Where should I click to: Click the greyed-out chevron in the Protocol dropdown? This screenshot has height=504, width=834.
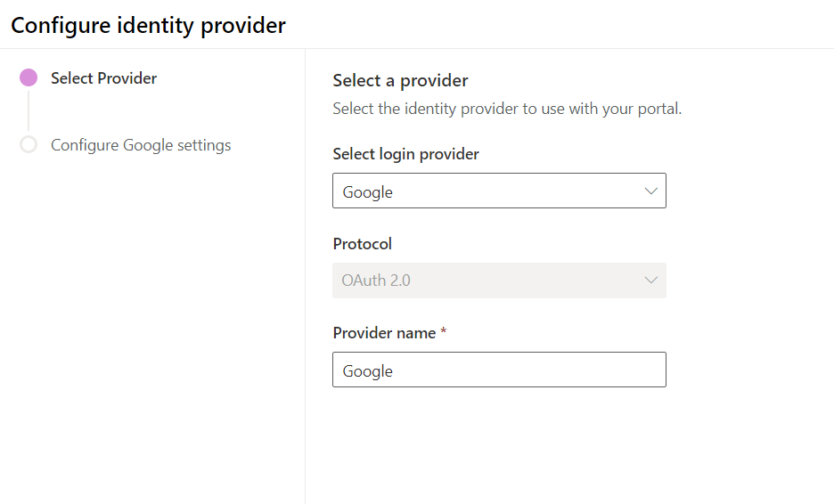(x=650, y=280)
